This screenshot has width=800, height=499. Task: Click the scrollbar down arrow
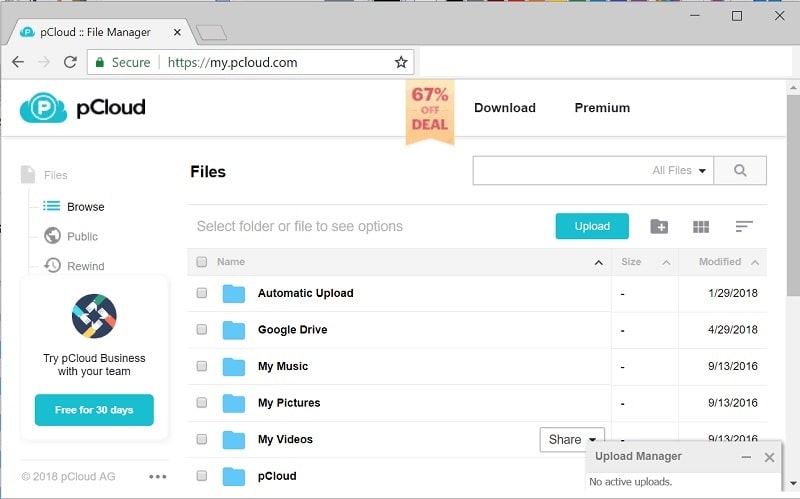tap(793, 483)
